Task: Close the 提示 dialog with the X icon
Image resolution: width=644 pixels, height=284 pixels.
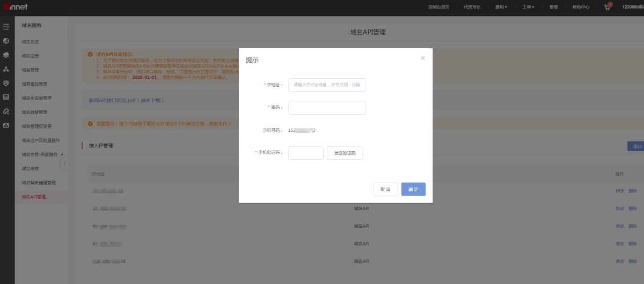Action: point(422,58)
